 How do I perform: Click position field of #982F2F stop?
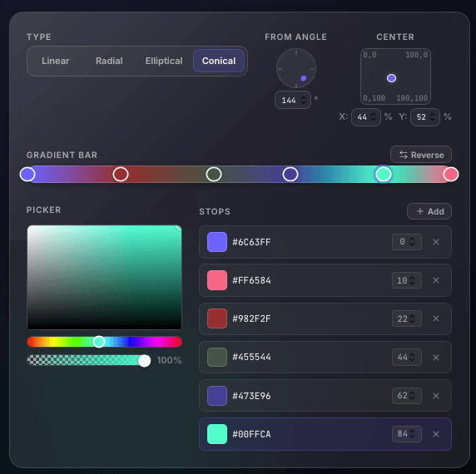[x=406, y=318]
